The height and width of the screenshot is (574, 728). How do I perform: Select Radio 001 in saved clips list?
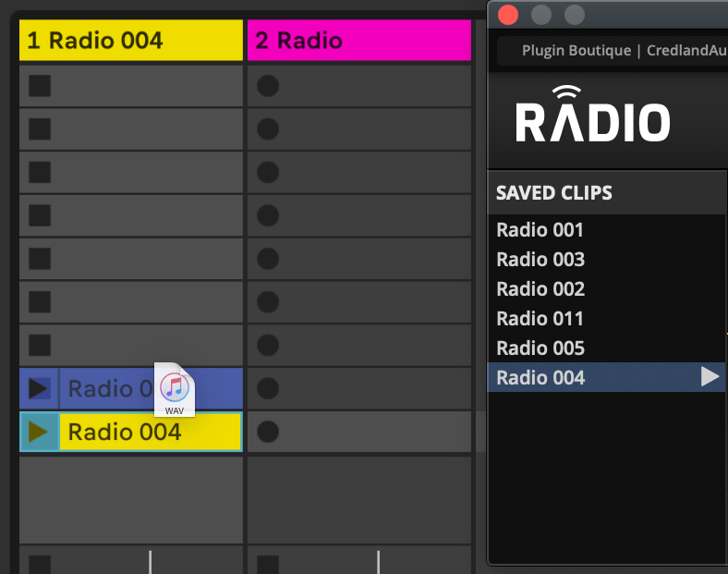[540, 230]
